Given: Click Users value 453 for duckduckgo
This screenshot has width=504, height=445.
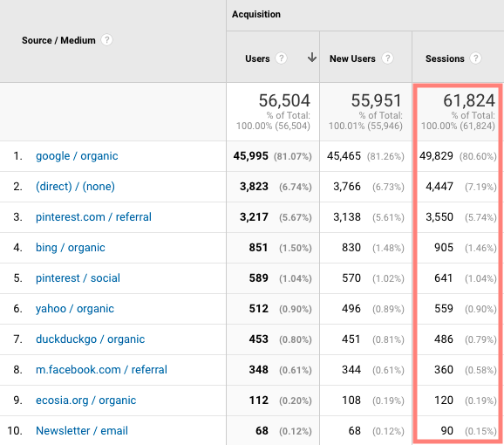Looking at the screenshot, I should [x=258, y=339].
